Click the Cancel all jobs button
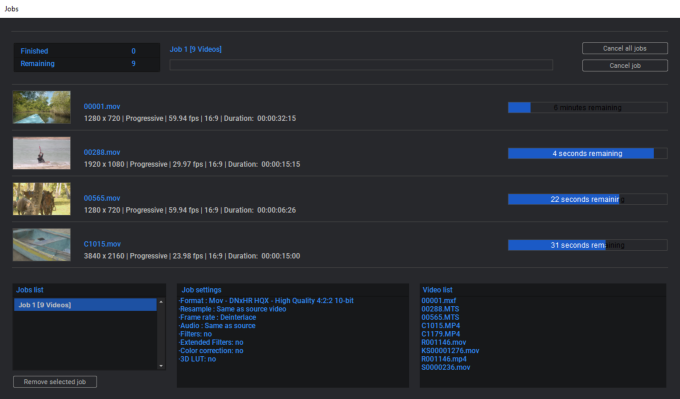This screenshot has width=680, height=399. click(624, 48)
